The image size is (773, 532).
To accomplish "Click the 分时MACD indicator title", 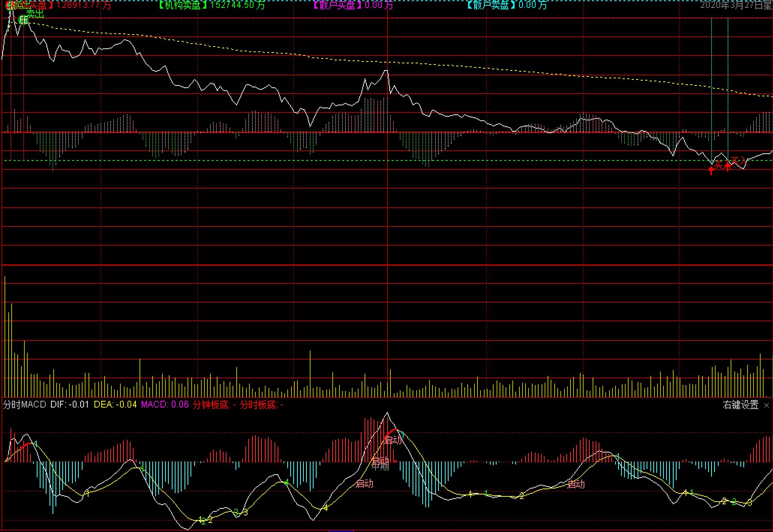I will [x=24, y=405].
